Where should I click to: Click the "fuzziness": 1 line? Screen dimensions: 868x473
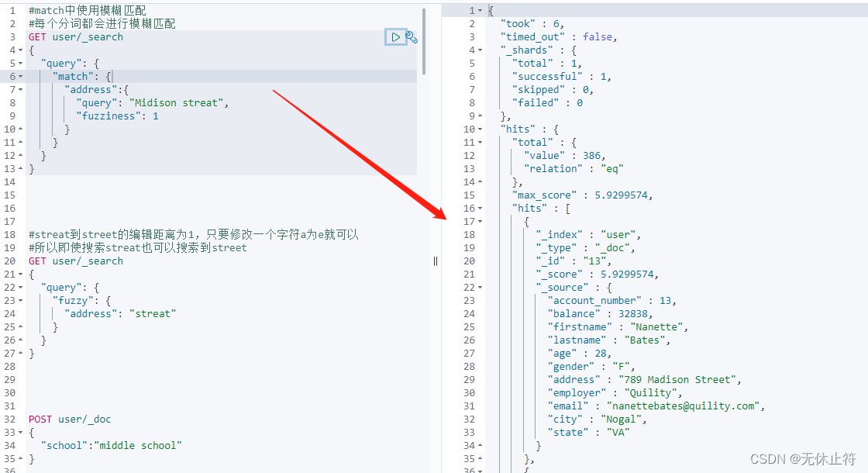point(117,116)
